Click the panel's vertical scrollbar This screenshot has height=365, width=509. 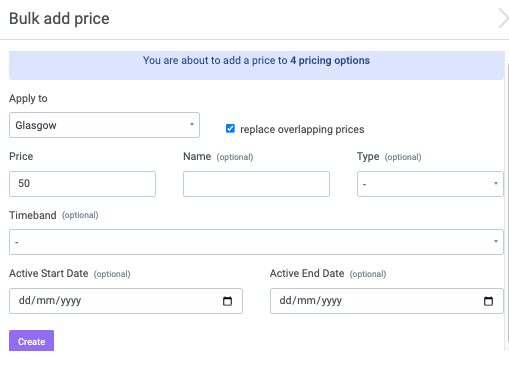pyautogui.click(x=507, y=202)
